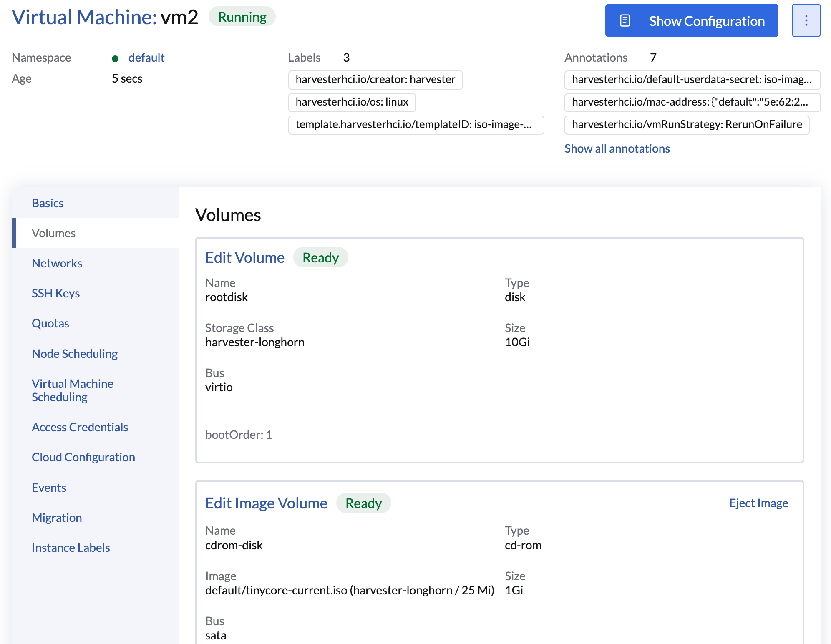Click the harvesterhci.io/os: linux label tag
The width and height of the screenshot is (831, 644).
pyautogui.click(x=352, y=102)
